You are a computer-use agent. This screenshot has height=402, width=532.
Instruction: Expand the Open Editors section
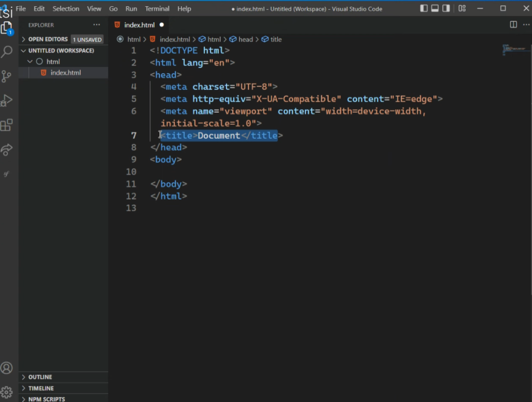pos(48,39)
